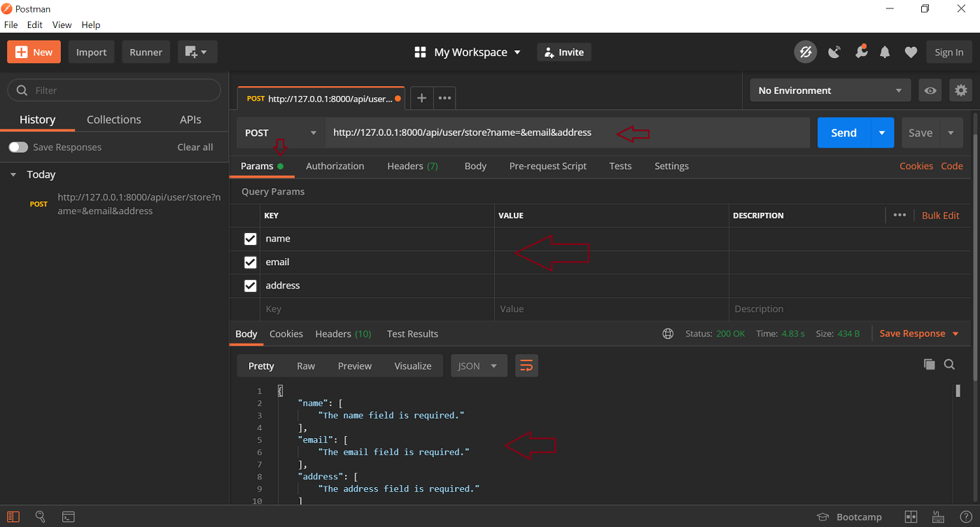
Task: Click the sync status icon in header
Action: [806, 52]
